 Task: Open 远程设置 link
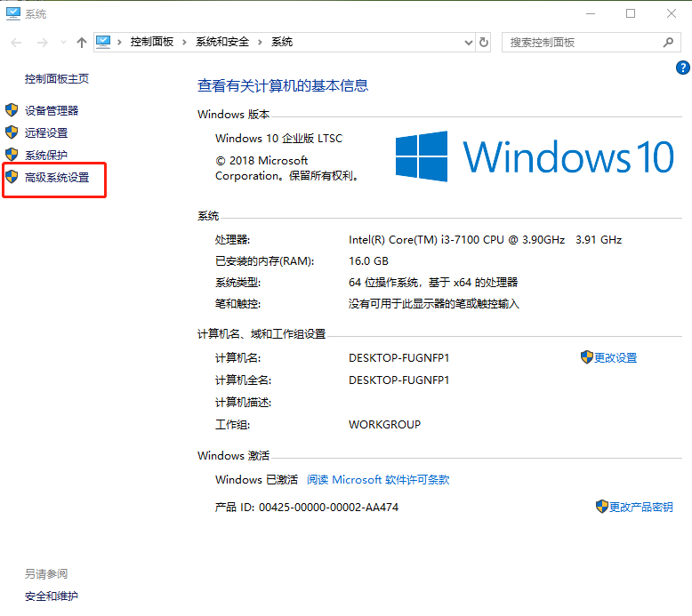46,132
